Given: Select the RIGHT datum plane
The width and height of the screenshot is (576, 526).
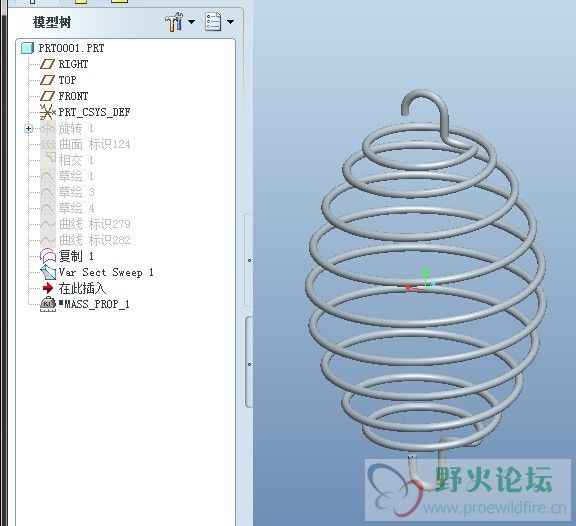Looking at the screenshot, I should pos(73,64).
